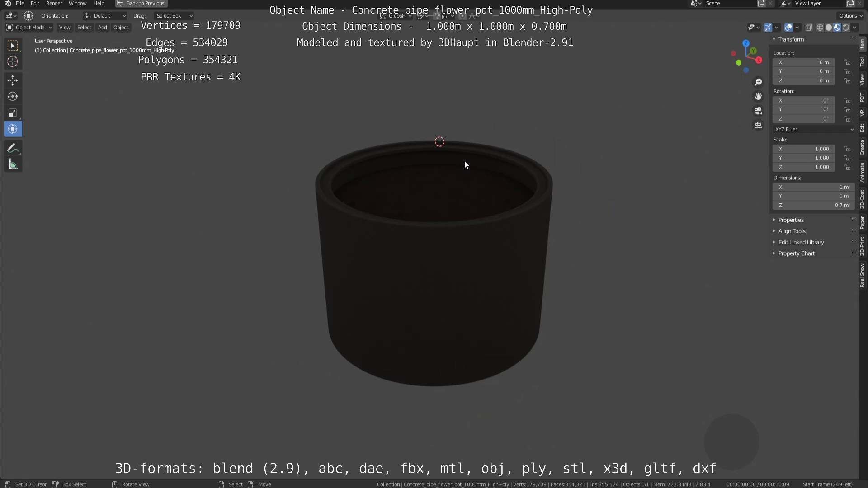Toggle Location Z lock
Viewport: 868px width, 488px height.
(847, 80)
